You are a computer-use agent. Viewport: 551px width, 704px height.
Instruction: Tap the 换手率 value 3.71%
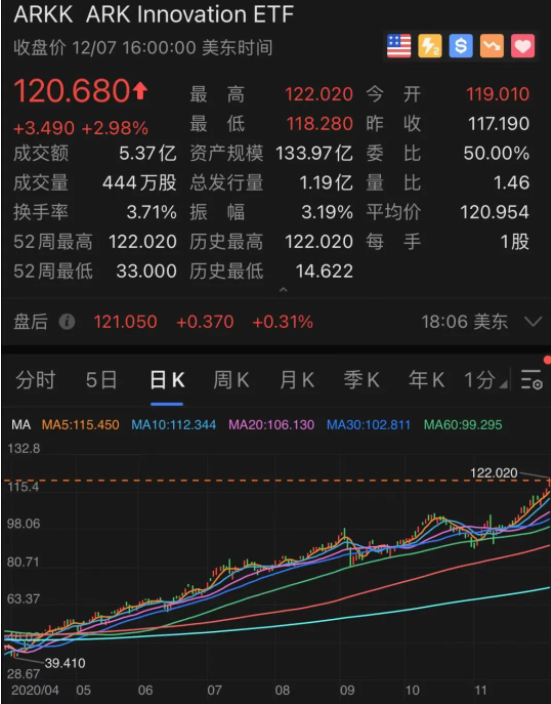151,212
